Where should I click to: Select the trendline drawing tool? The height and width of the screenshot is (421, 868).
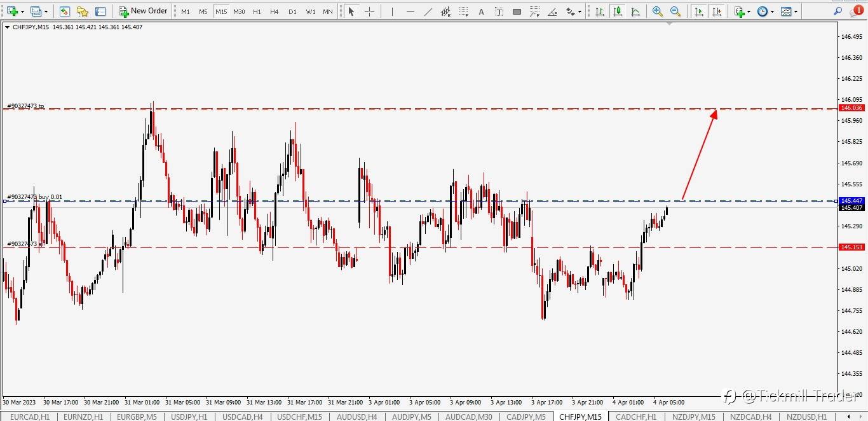[x=428, y=11]
